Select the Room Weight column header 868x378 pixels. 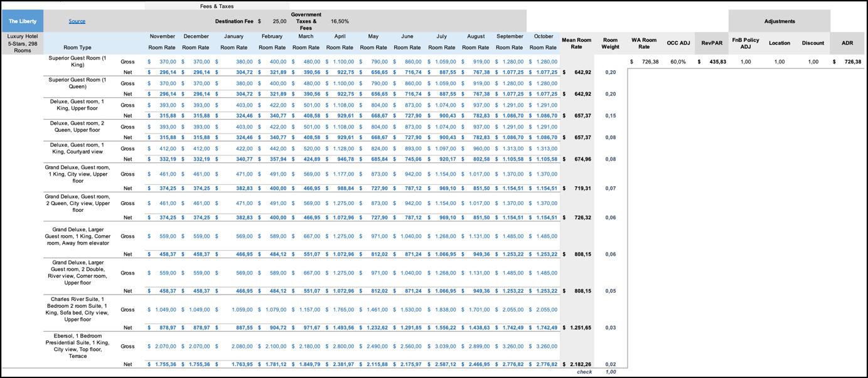tap(610, 43)
